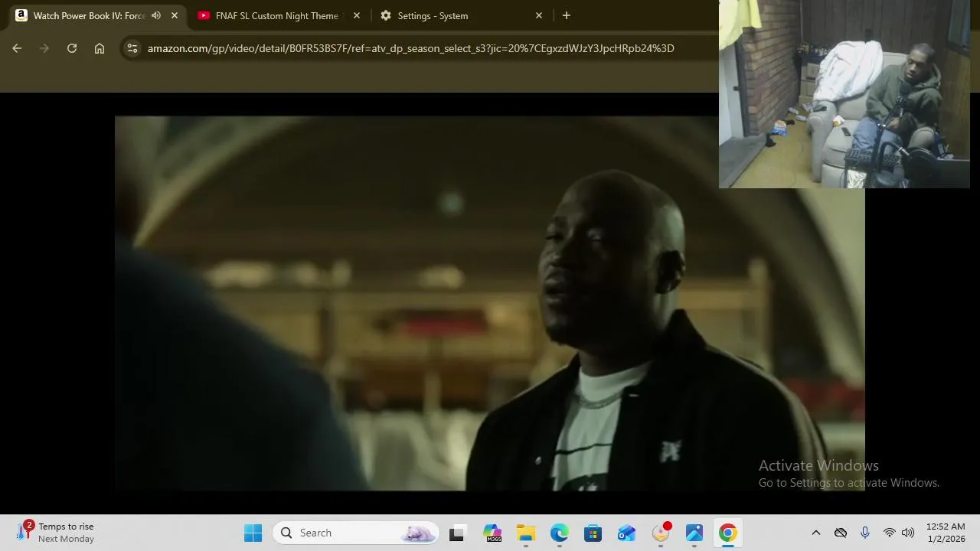980x551 pixels.
Task: Close the FNAF SL Custom Night Theme tab
Action: pyautogui.click(x=357, y=15)
